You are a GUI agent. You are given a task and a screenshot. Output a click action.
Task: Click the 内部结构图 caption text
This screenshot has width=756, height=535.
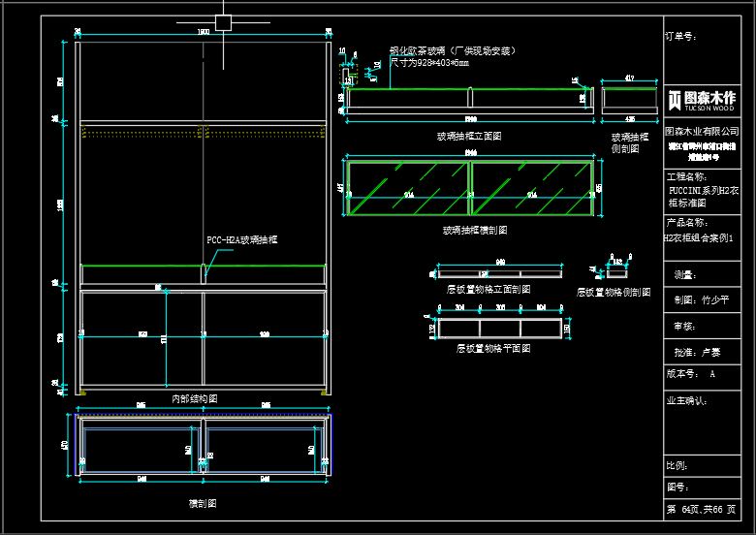[194, 398]
